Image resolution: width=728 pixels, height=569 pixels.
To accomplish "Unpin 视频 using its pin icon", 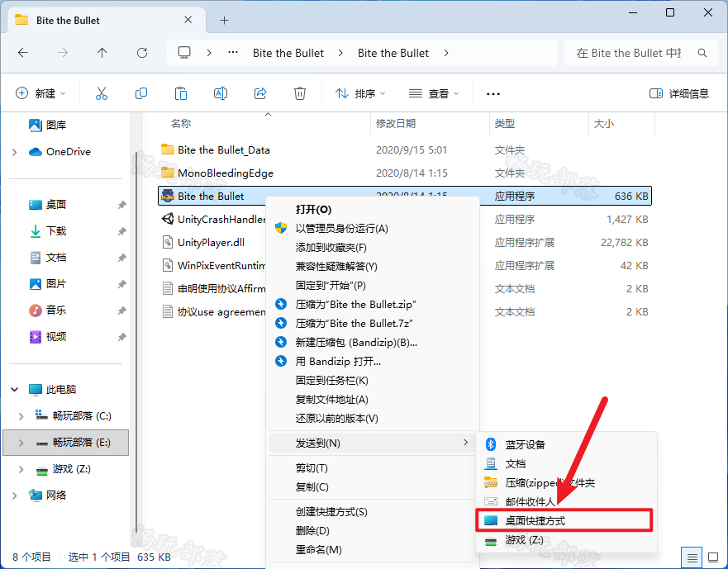I will (x=121, y=337).
